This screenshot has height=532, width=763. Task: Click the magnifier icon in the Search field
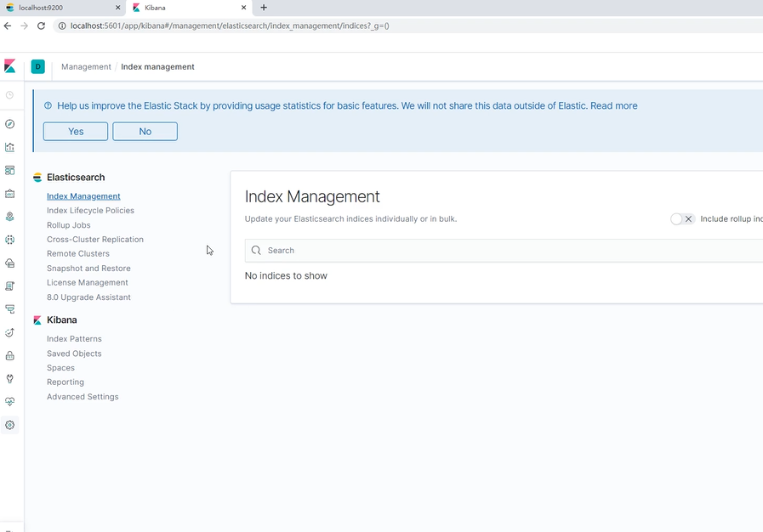coord(256,251)
